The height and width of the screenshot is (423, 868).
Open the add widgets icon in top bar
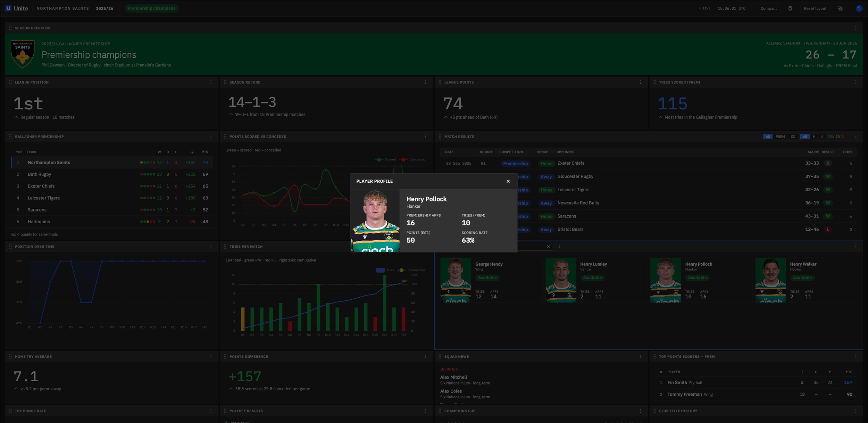tap(840, 8)
